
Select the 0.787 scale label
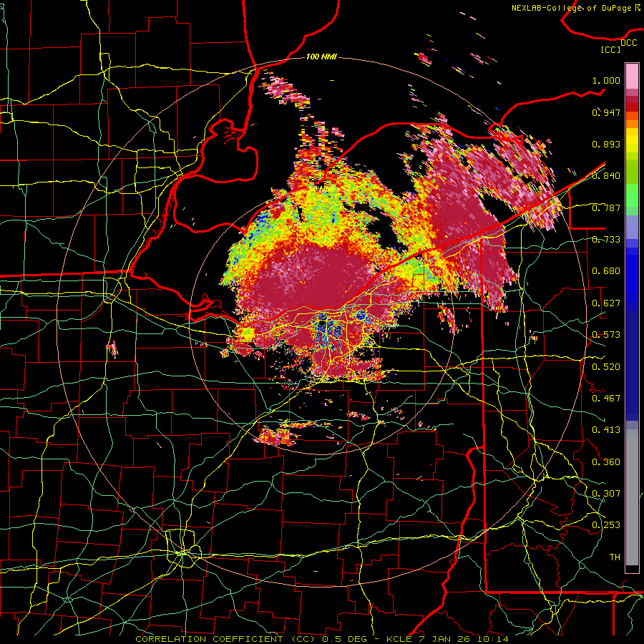606,208
